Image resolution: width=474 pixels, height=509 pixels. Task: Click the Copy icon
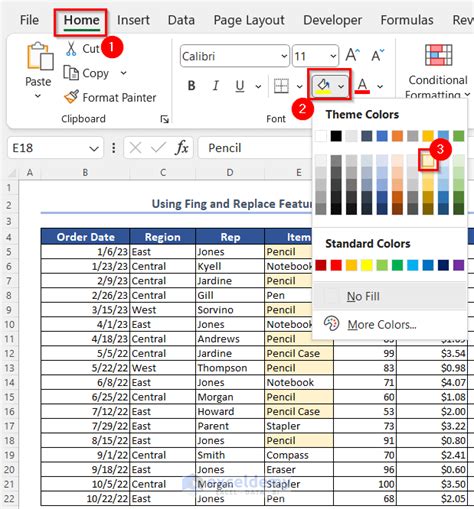coord(71,73)
